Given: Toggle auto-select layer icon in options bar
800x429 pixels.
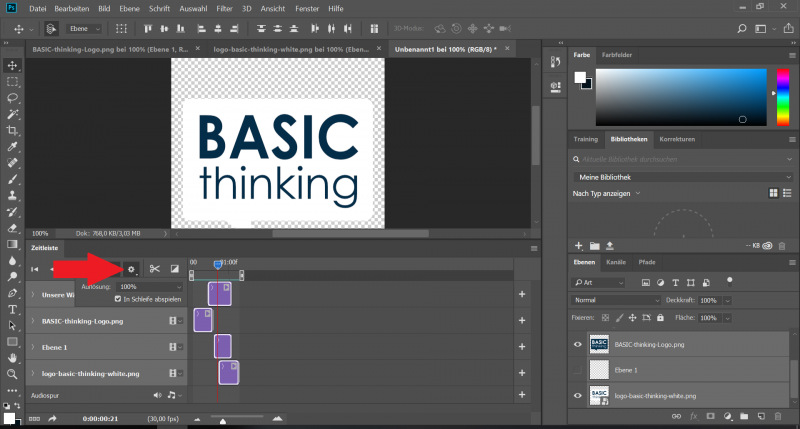Looking at the screenshot, I should [51, 29].
